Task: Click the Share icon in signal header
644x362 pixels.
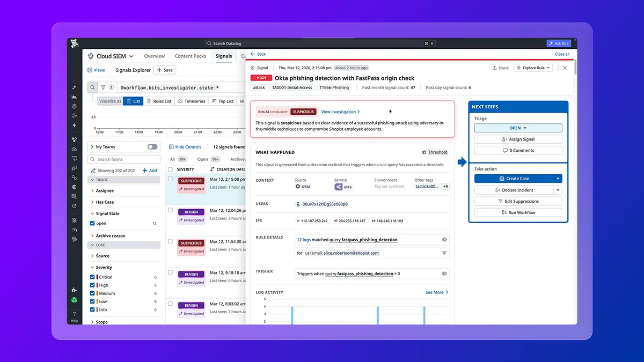Action: (500, 68)
